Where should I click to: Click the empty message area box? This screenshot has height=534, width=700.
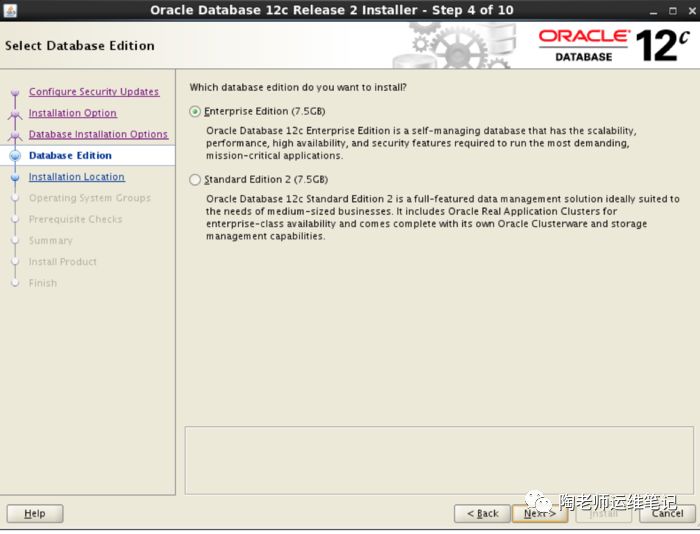[439, 460]
